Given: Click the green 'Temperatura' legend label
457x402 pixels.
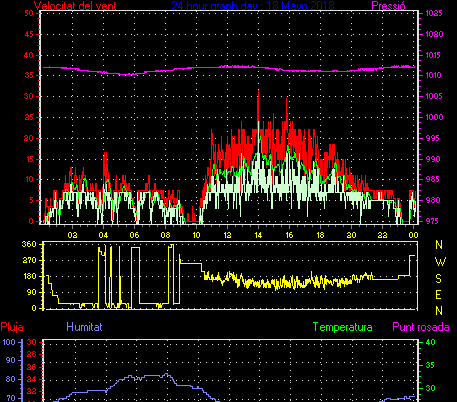Looking at the screenshot, I should 343,327.
